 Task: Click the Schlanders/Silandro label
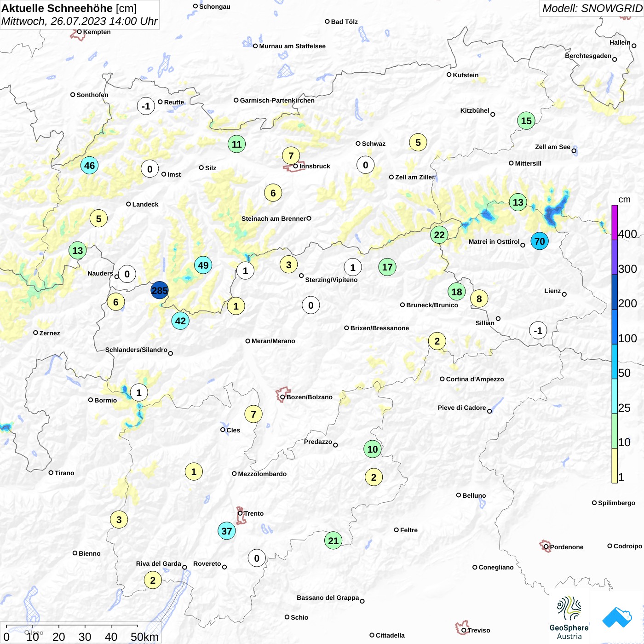click(x=136, y=350)
